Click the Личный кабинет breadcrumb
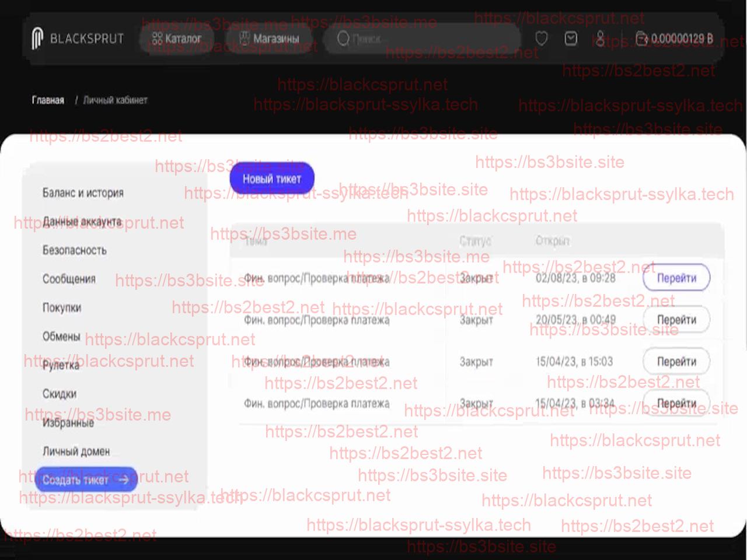 [x=115, y=100]
